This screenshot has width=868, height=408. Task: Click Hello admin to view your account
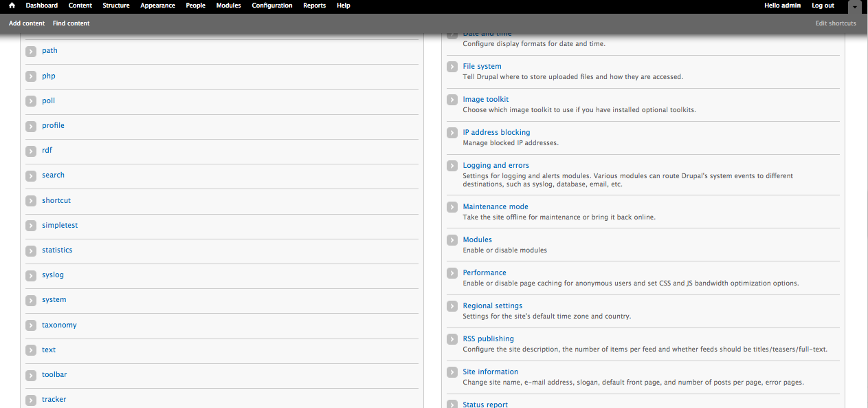click(x=782, y=6)
